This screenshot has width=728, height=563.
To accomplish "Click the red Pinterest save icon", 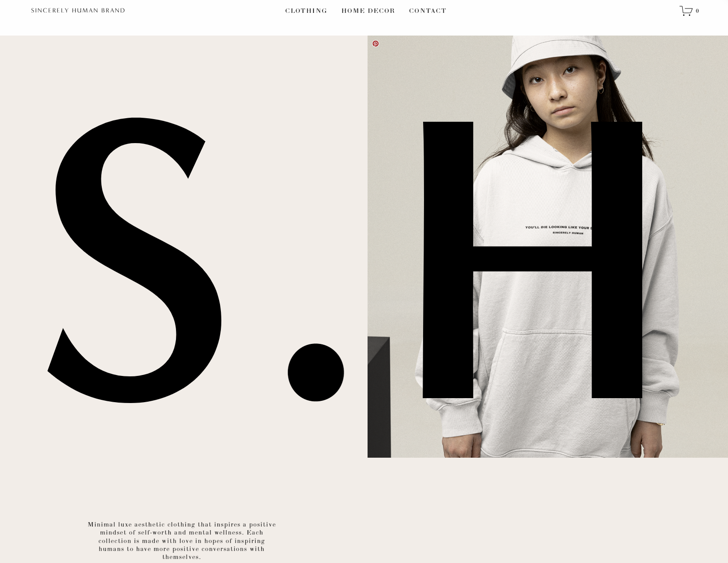I will (376, 44).
